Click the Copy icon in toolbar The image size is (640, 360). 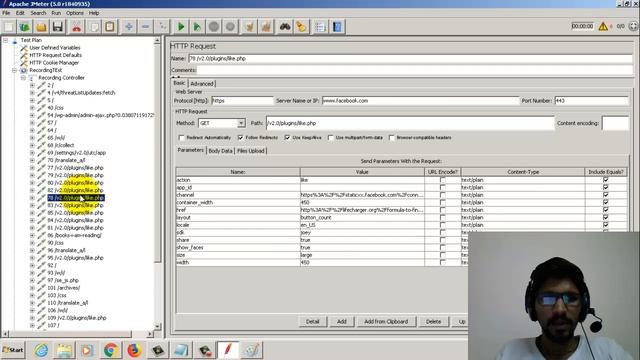tap(93, 27)
